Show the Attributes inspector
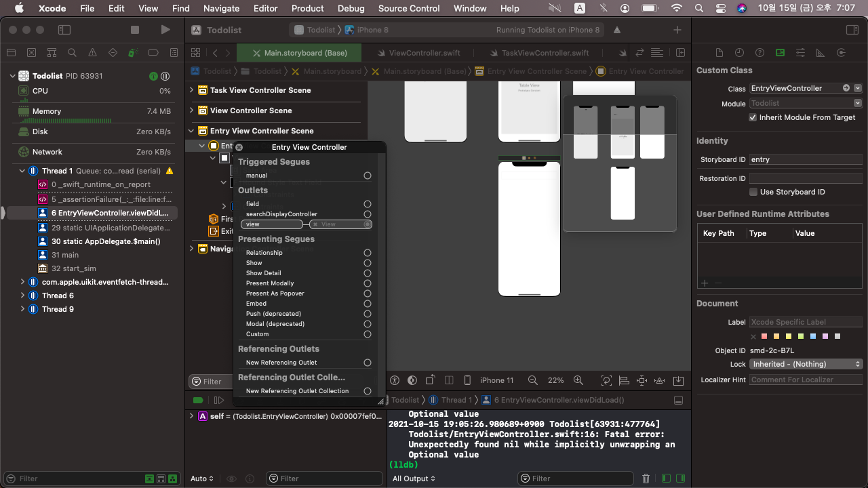868x488 pixels. click(800, 53)
